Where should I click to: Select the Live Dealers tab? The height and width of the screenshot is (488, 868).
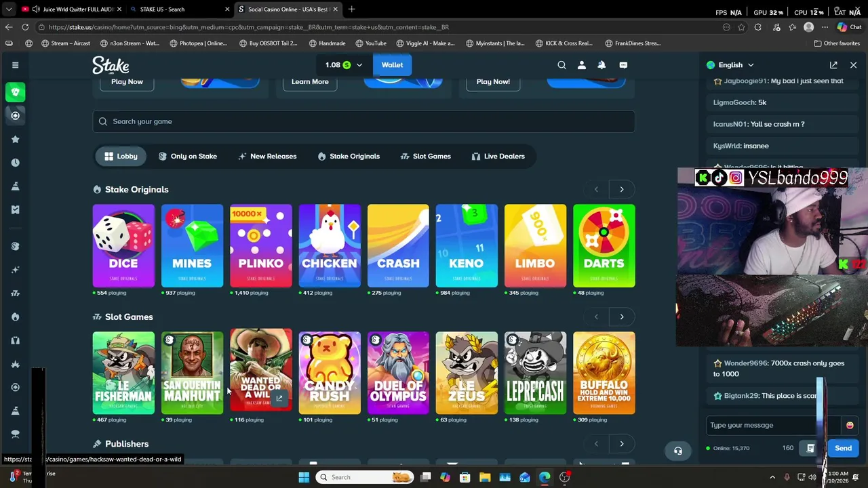498,156
